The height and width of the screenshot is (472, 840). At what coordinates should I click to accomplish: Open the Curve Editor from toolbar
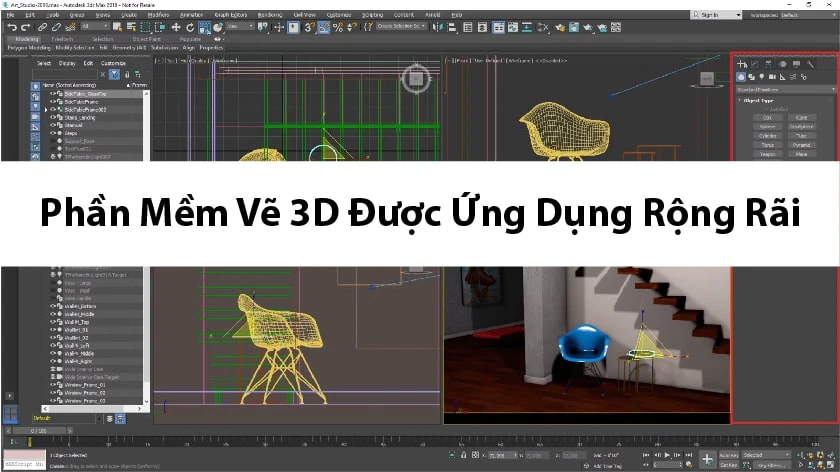[513, 27]
